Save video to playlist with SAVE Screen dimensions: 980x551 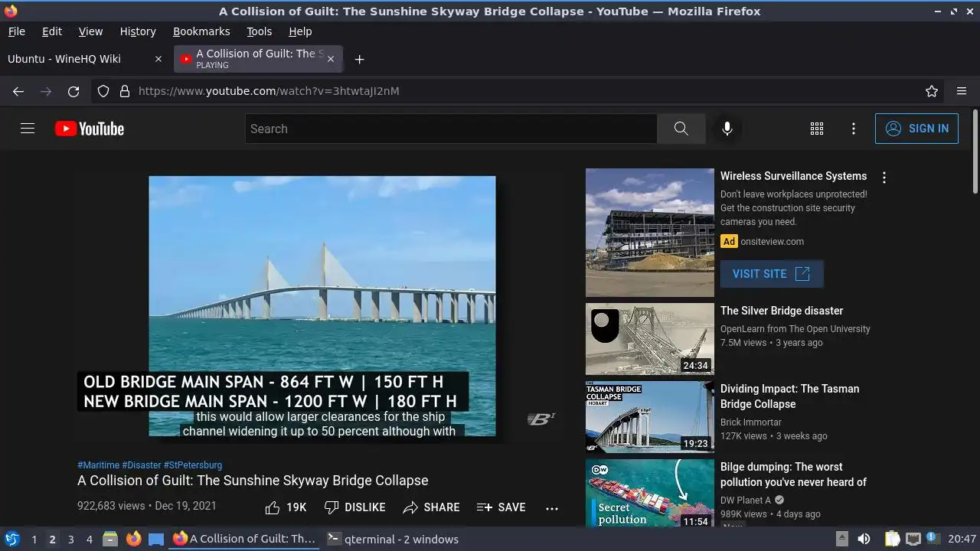(501, 507)
